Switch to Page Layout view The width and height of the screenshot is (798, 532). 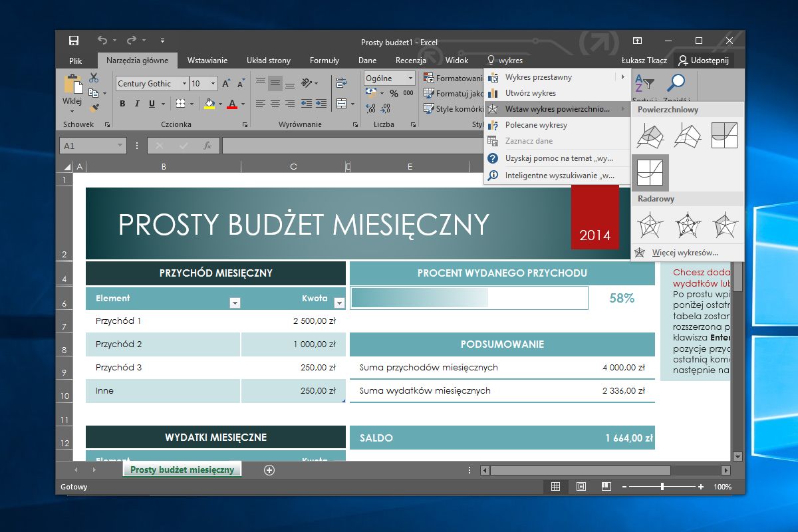(581, 487)
